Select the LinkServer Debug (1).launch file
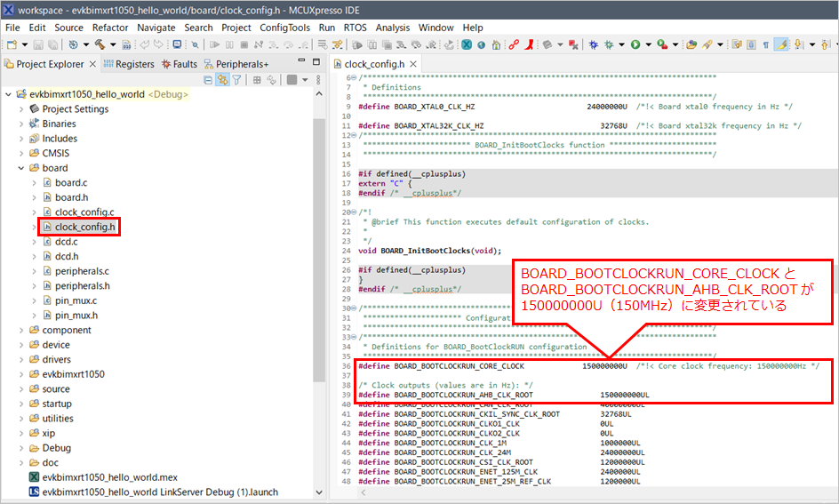Viewport: 839px width, 504px height. click(160, 492)
